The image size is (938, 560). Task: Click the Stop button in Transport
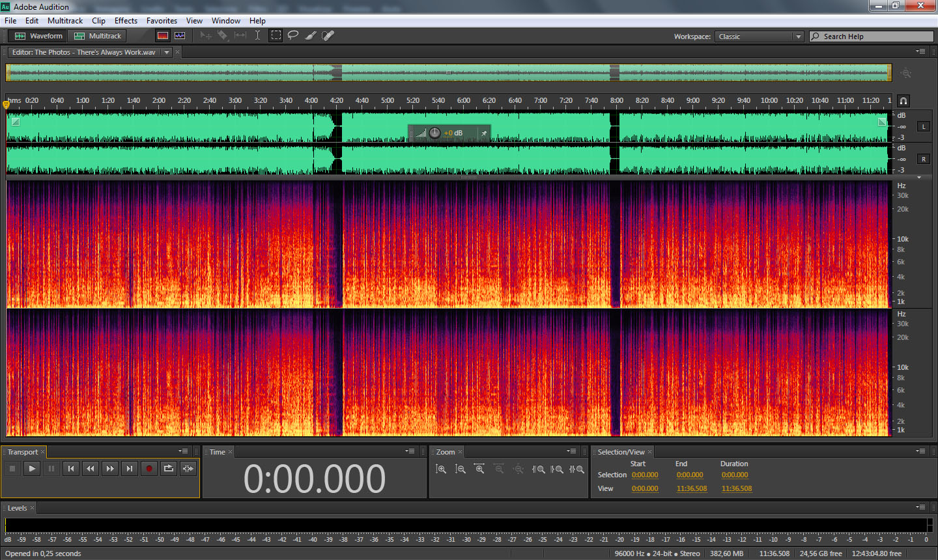click(12, 468)
